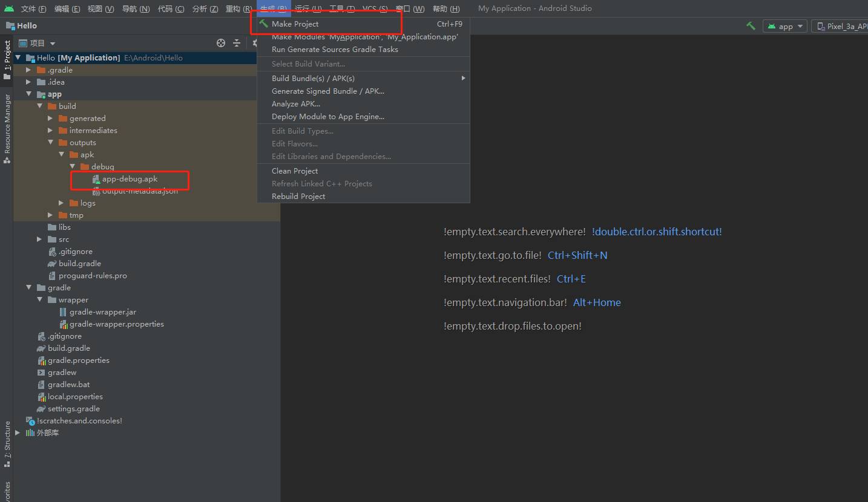The image size is (868, 502).
Task: Expand the .gradle folder arrow
Action: (x=28, y=70)
